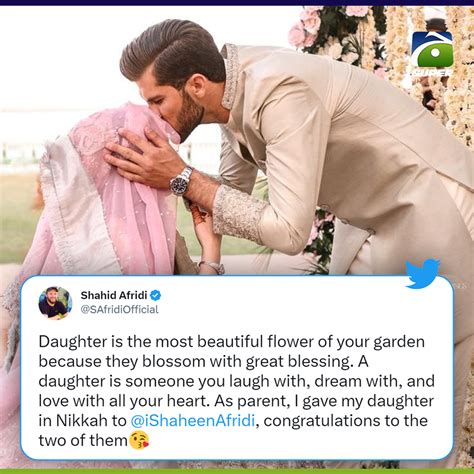The width and height of the screenshot is (474, 474).
Task: Open the @SAfridiOfficial handle
Action: 119,310
